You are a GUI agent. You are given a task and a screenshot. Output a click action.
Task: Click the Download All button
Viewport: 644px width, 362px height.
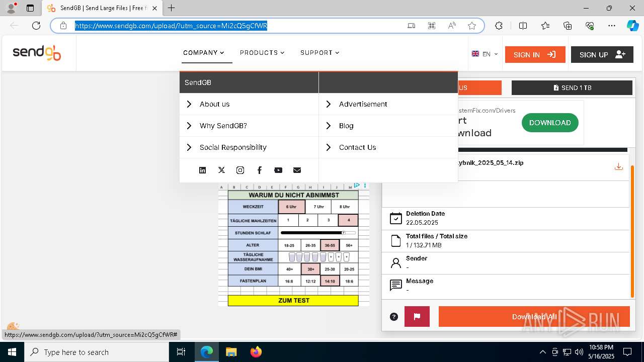point(534,317)
